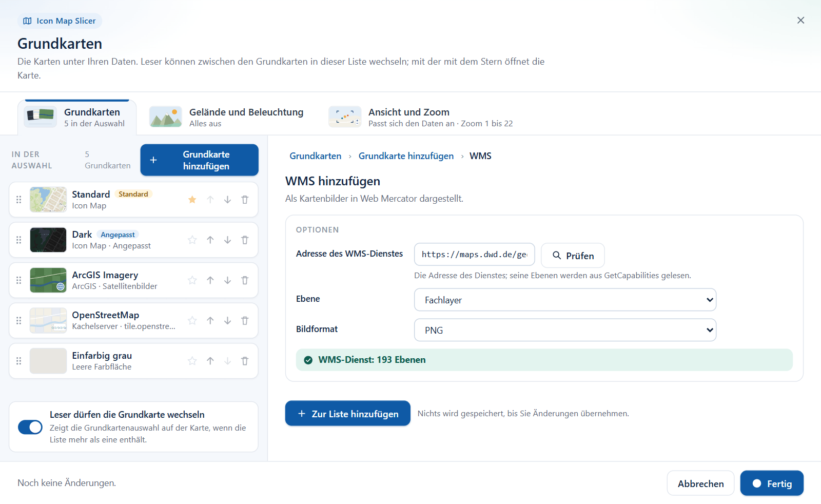Go to Grundkarte hinzufügen breadcrumb
Screen dimensions: 821x504
coord(406,156)
